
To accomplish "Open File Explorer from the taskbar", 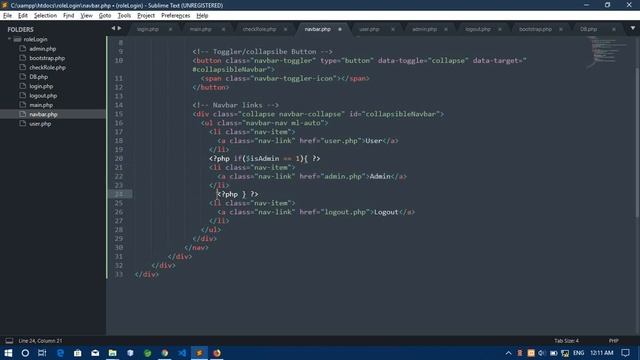I will point(113,353).
